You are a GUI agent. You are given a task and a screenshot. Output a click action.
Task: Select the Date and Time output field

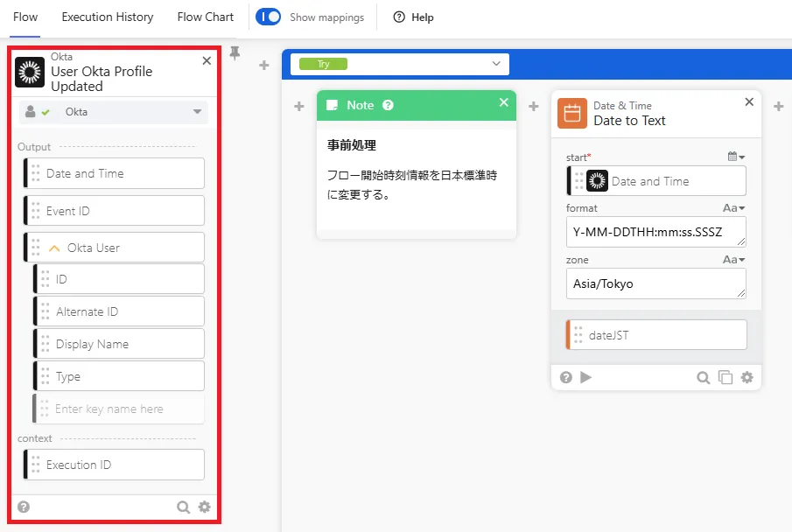[x=114, y=173]
